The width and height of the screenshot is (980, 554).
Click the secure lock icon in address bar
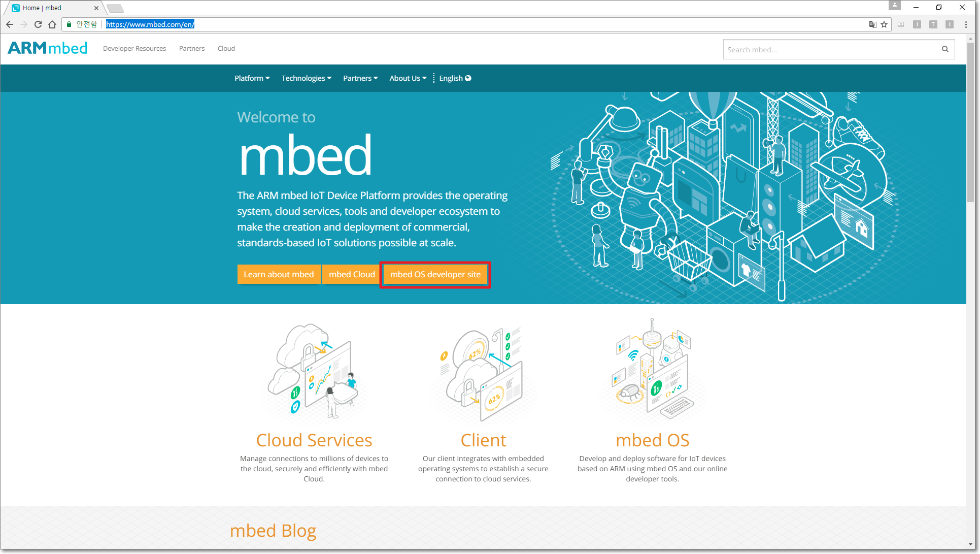[x=70, y=24]
